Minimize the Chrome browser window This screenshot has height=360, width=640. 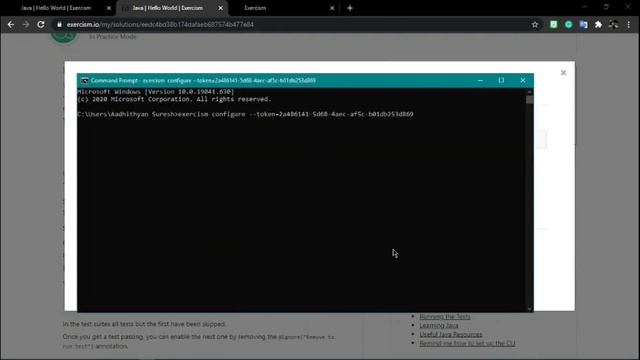pos(584,7)
